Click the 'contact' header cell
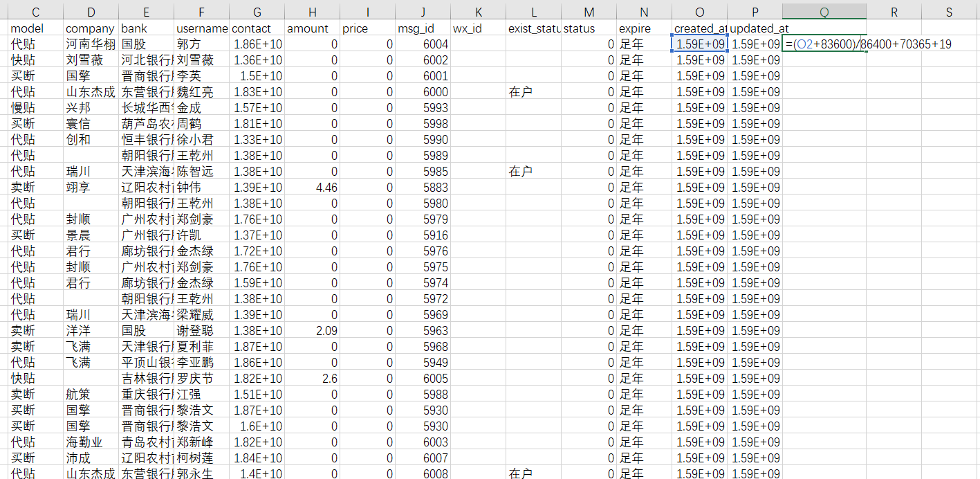980x479 pixels. [257, 28]
